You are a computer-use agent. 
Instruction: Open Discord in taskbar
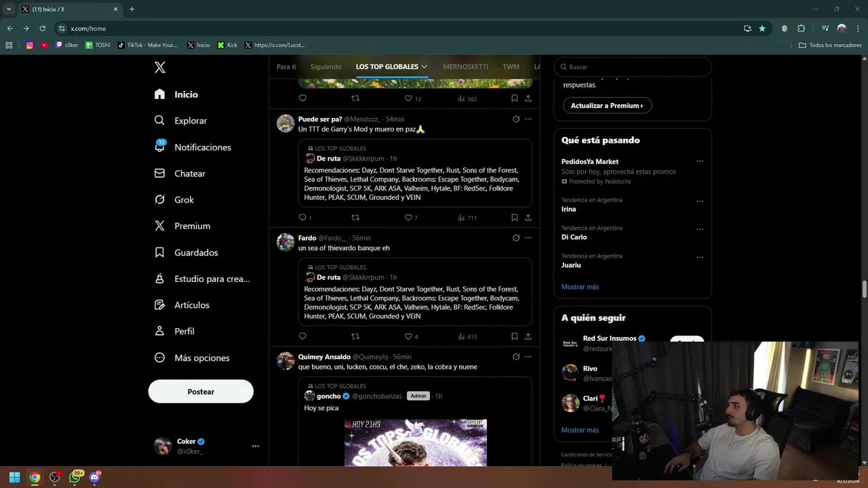[95, 477]
